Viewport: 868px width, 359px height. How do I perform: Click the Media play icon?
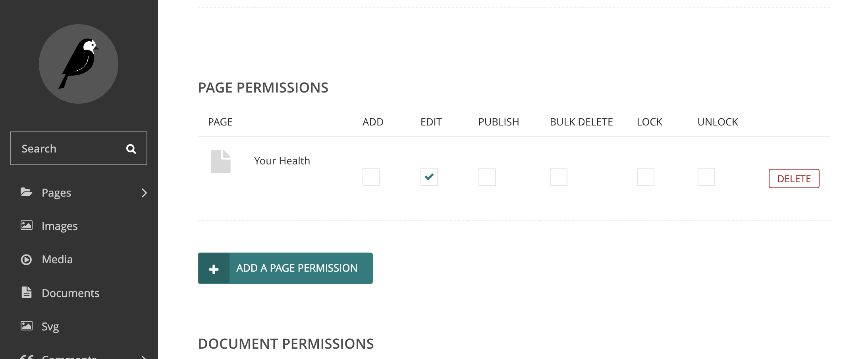click(26, 259)
